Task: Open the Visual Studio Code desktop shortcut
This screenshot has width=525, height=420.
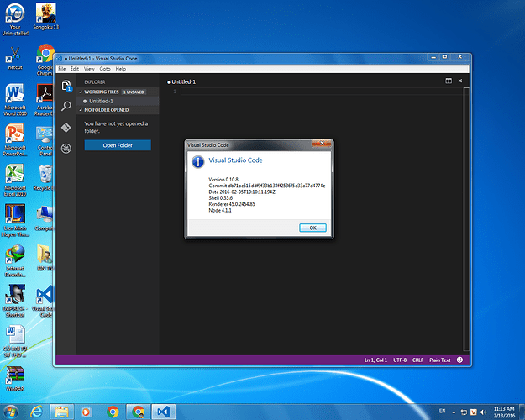Action: coord(44,301)
